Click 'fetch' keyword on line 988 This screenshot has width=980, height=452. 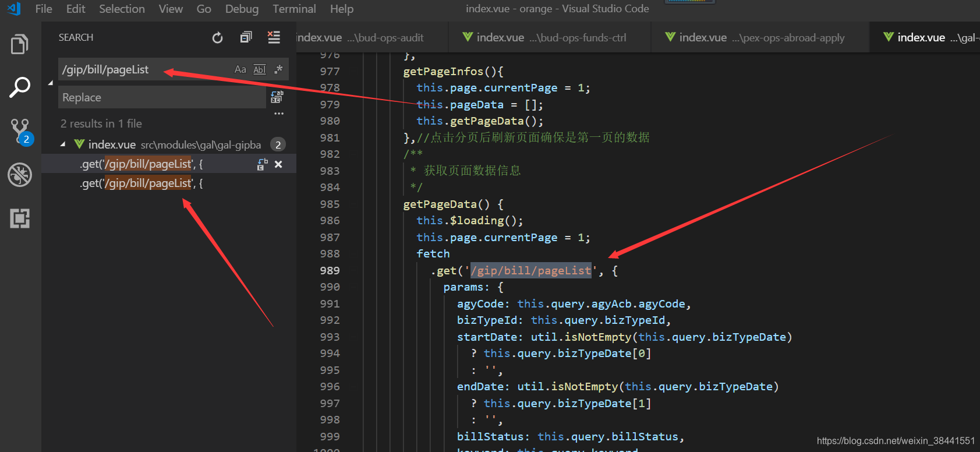point(433,254)
